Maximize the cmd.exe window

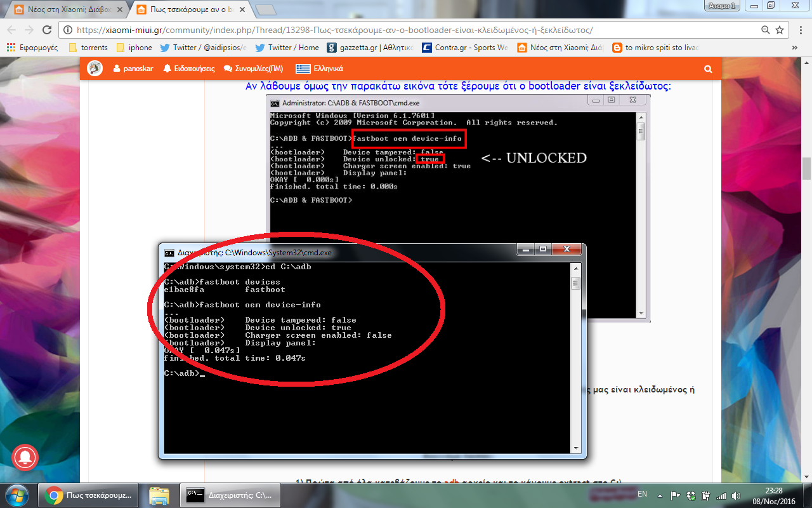(543, 250)
